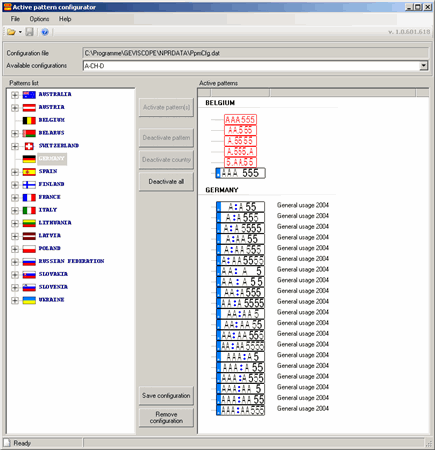Open the Options menu
The width and height of the screenshot is (435, 450).
click(x=39, y=19)
